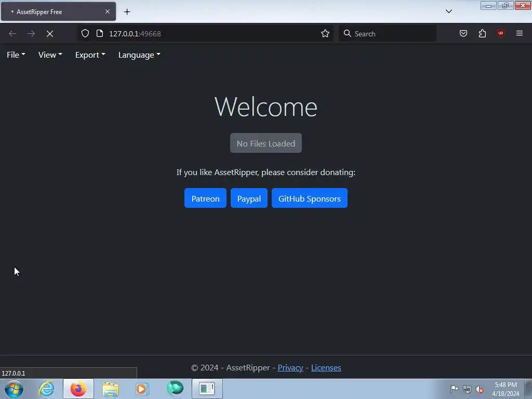Image resolution: width=532 pixels, height=399 pixels.
Task: Open the teal globe taskbar application
Action: tap(175, 389)
